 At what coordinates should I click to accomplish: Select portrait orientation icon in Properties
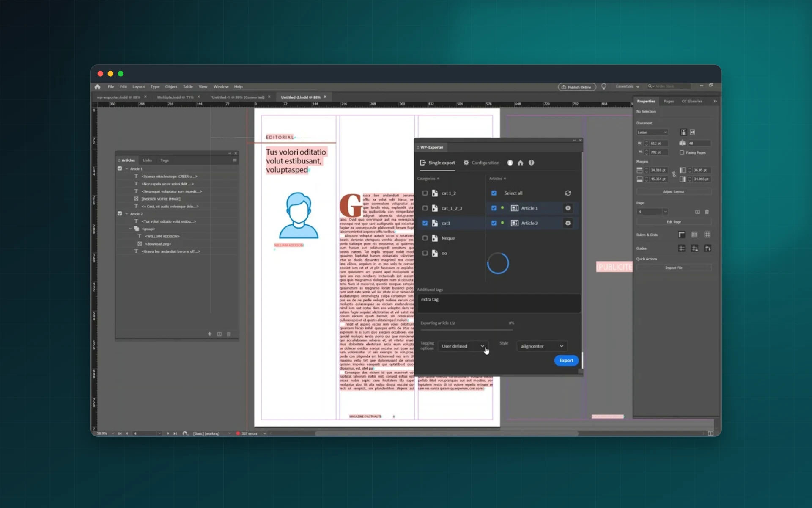tap(683, 132)
